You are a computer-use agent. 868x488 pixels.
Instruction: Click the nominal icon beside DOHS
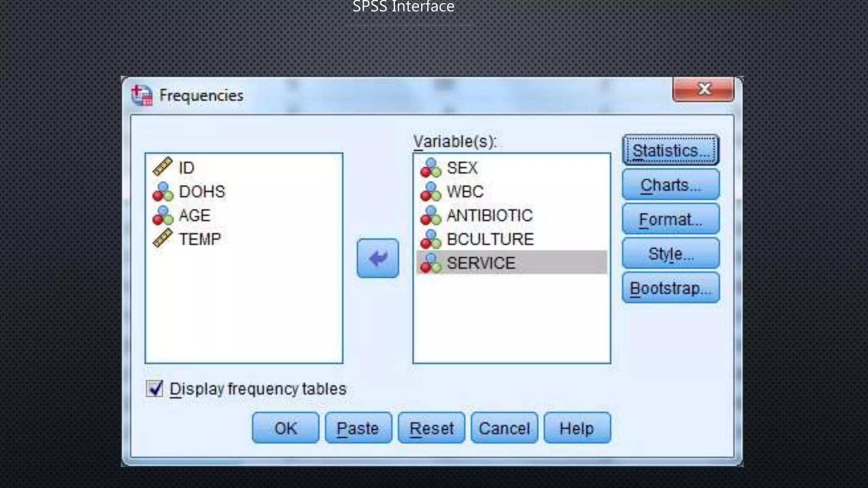coord(163,191)
